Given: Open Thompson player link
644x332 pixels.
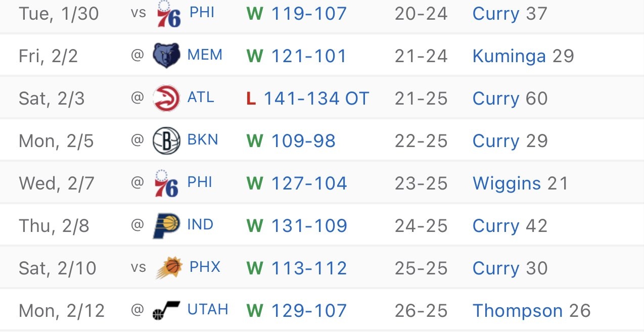Looking at the screenshot, I should 518,311.
